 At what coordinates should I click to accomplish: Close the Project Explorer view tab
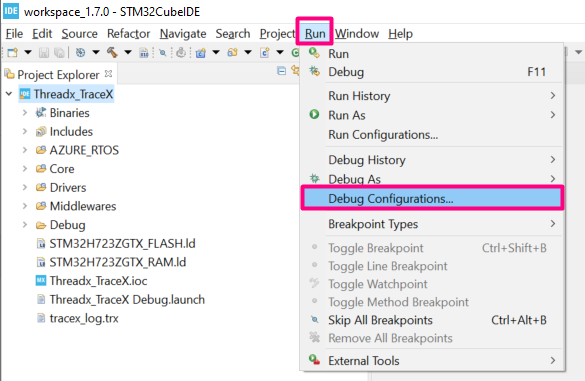click(108, 74)
